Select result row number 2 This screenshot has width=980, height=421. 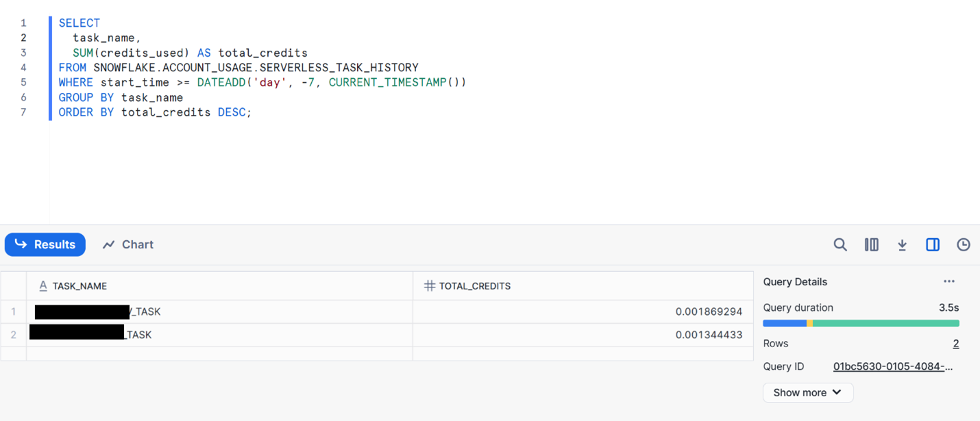13,335
